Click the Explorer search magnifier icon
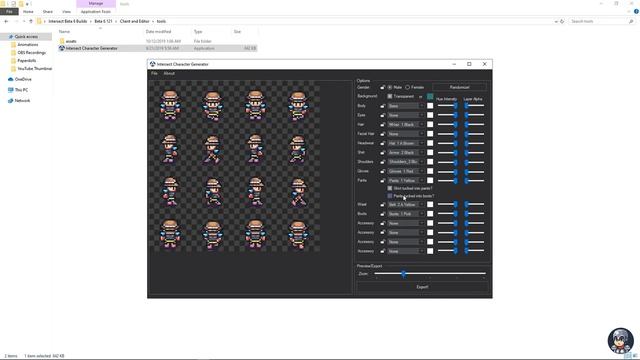Image resolution: width=640 pixels, height=360 pixels. [x=631, y=21]
